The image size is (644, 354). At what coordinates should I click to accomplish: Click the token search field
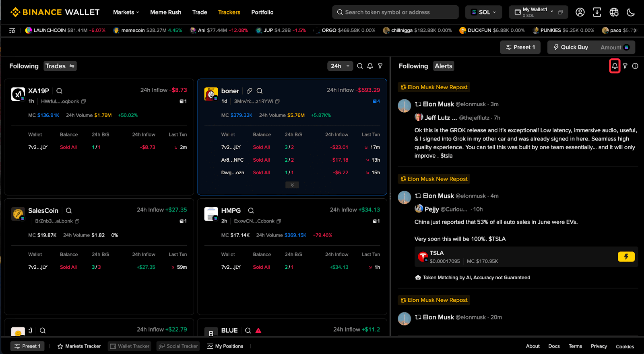point(395,12)
